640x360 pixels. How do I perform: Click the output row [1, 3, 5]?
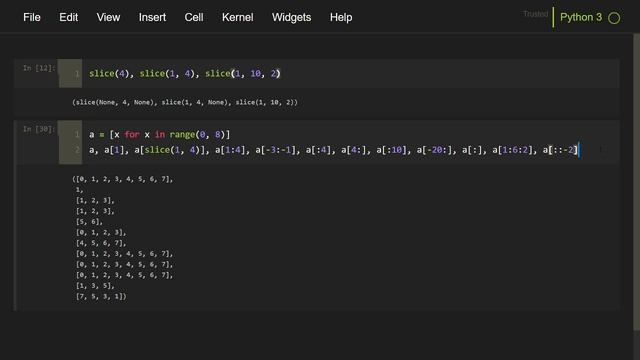click(95, 286)
